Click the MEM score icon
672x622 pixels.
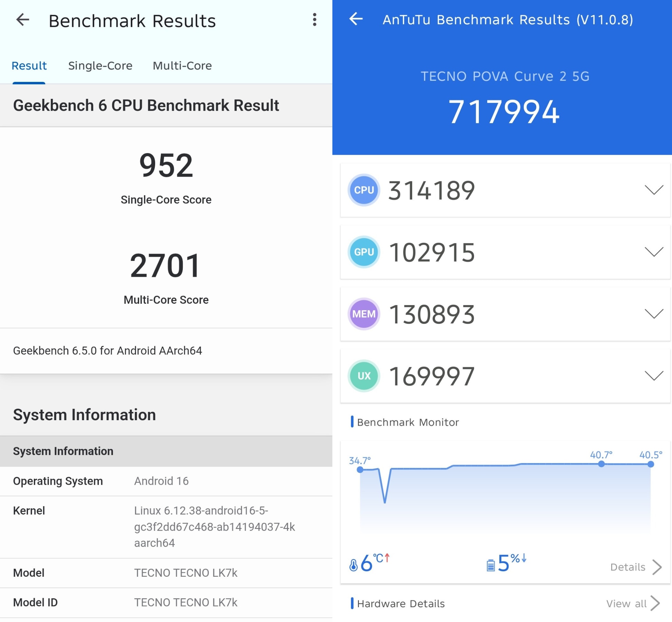(363, 314)
